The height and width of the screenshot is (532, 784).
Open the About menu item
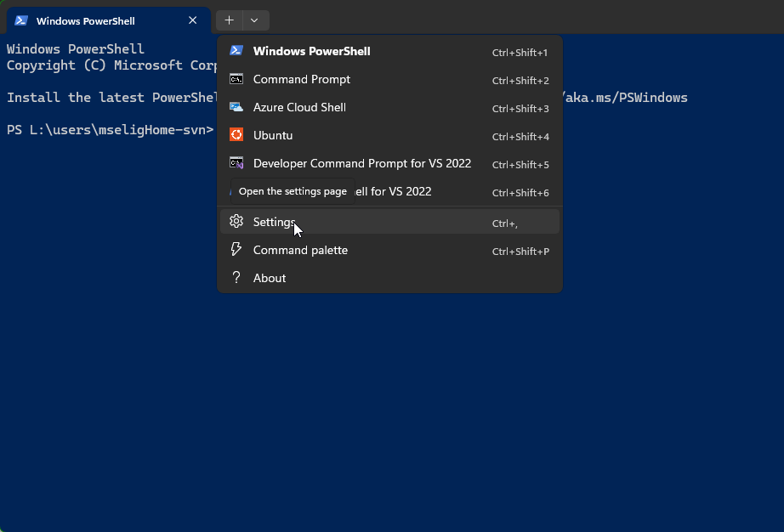pyautogui.click(x=270, y=278)
